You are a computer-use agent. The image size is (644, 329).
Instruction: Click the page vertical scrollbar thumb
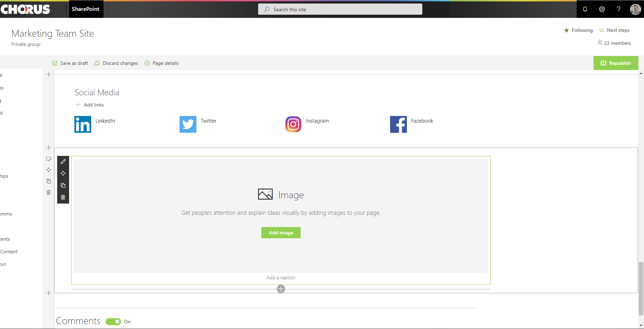[641, 289]
